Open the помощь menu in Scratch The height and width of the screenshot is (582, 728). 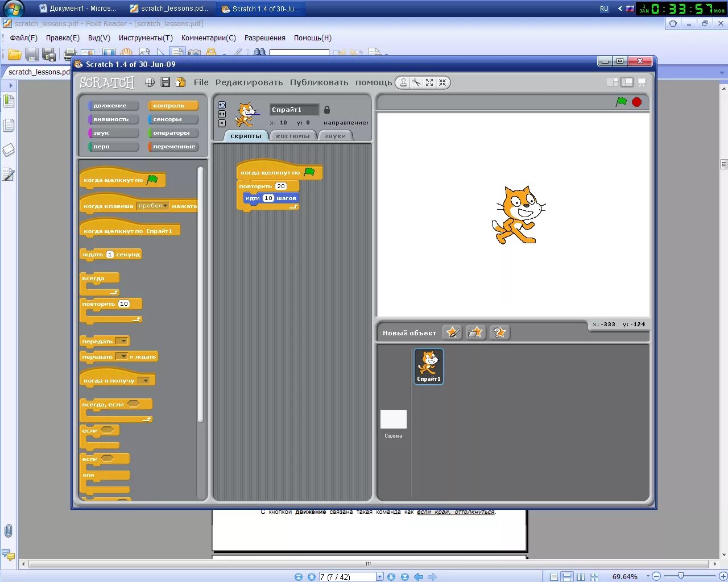[374, 82]
